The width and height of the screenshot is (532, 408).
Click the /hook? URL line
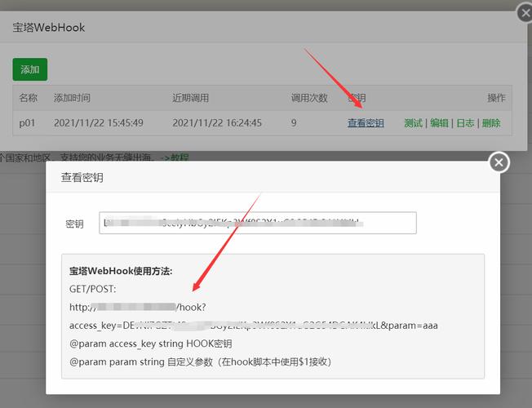coord(137,307)
